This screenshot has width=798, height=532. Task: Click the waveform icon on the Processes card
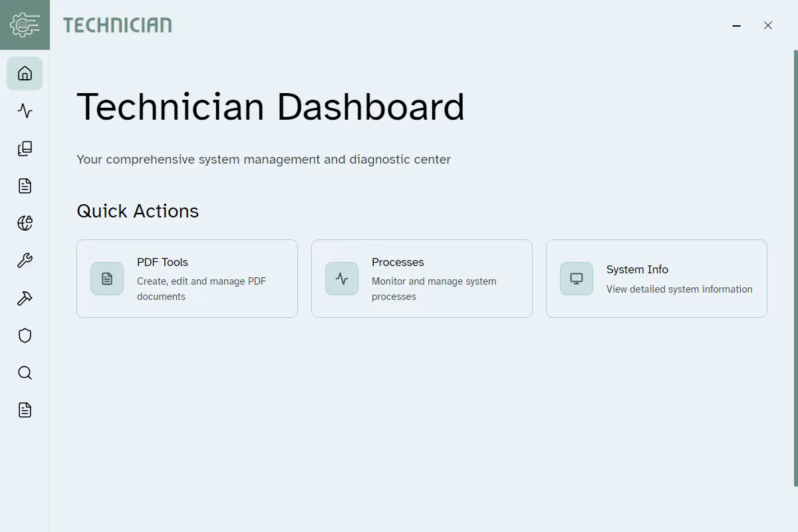[341, 278]
